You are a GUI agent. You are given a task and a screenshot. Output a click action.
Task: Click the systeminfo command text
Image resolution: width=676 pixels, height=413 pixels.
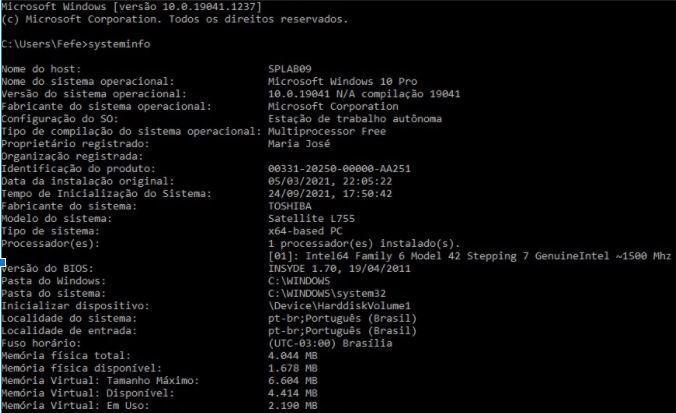click(x=119, y=44)
